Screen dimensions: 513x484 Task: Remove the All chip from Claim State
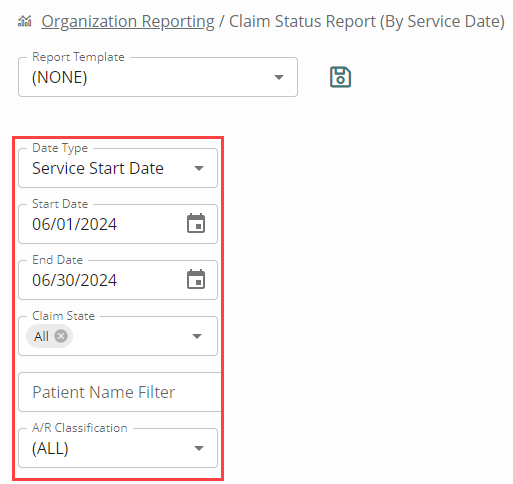61,336
